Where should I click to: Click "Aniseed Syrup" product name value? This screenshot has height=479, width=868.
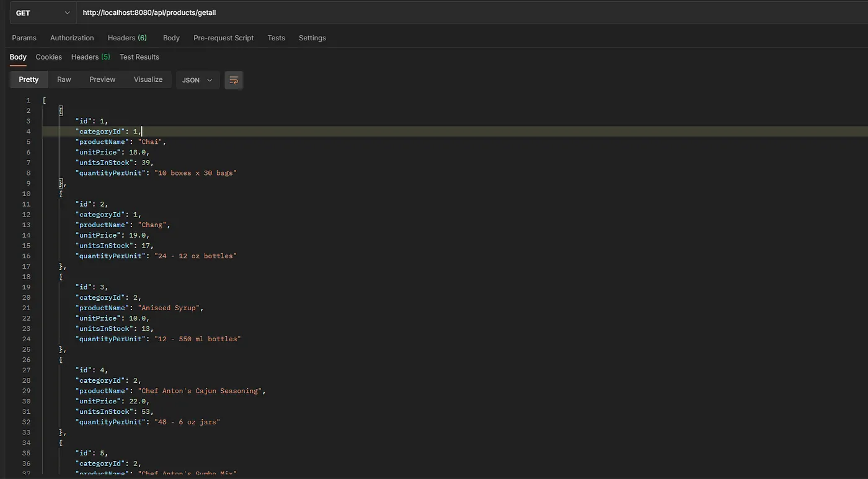169,308
